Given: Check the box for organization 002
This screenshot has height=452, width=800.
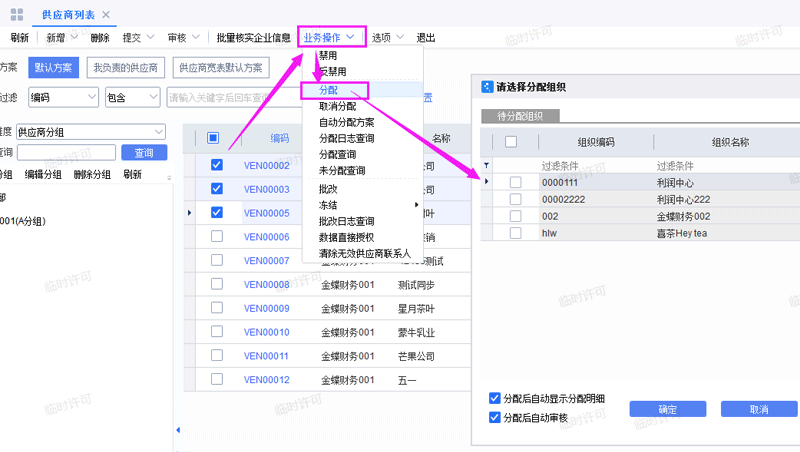Looking at the screenshot, I should click(515, 216).
